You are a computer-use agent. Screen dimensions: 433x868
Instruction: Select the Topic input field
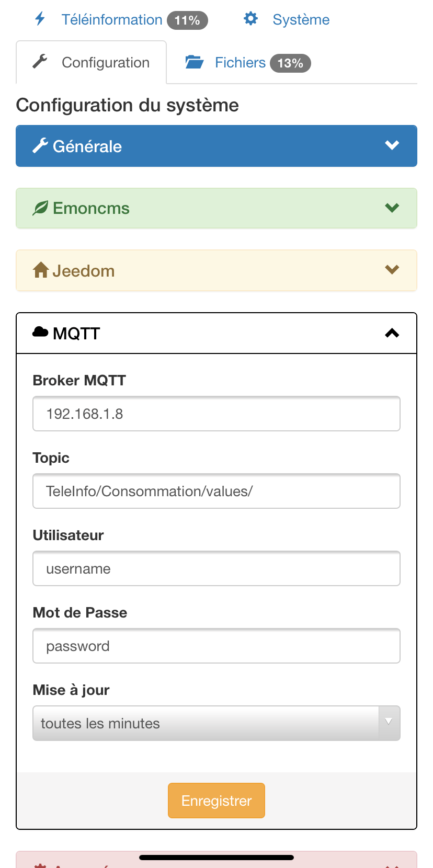(216, 491)
